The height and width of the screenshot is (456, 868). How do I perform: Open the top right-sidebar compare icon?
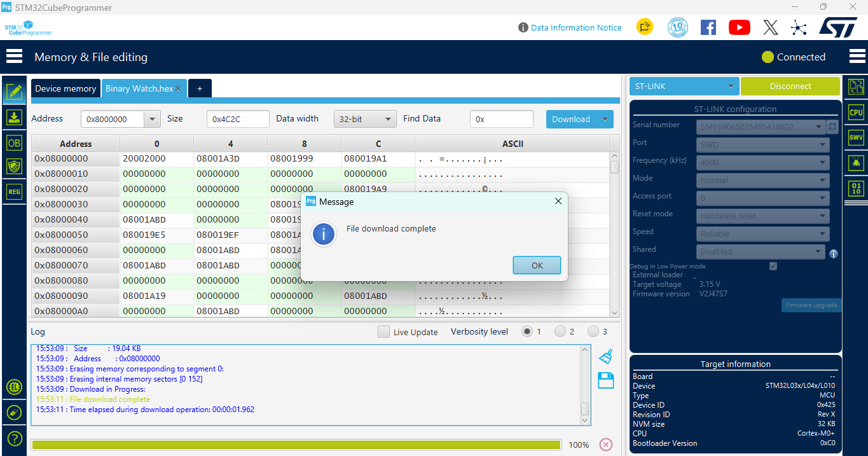(x=857, y=86)
